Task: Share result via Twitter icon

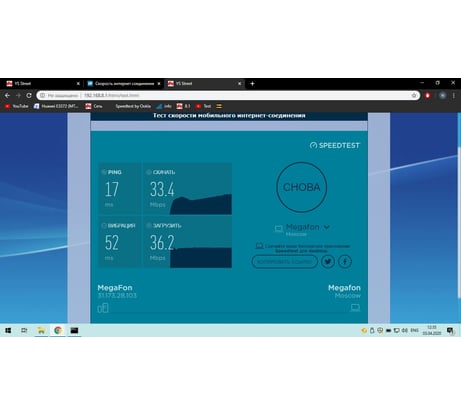Action: tap(328, 262)
